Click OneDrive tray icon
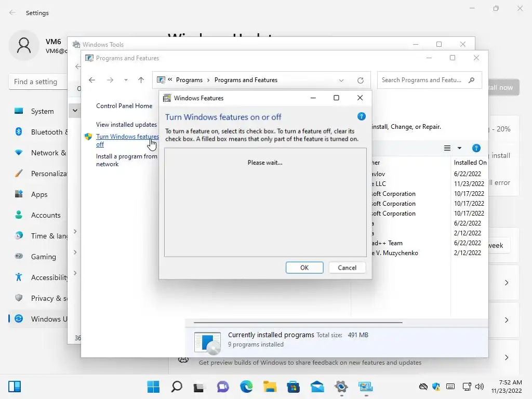Screen dimensions: 532x399 (423, 387)
